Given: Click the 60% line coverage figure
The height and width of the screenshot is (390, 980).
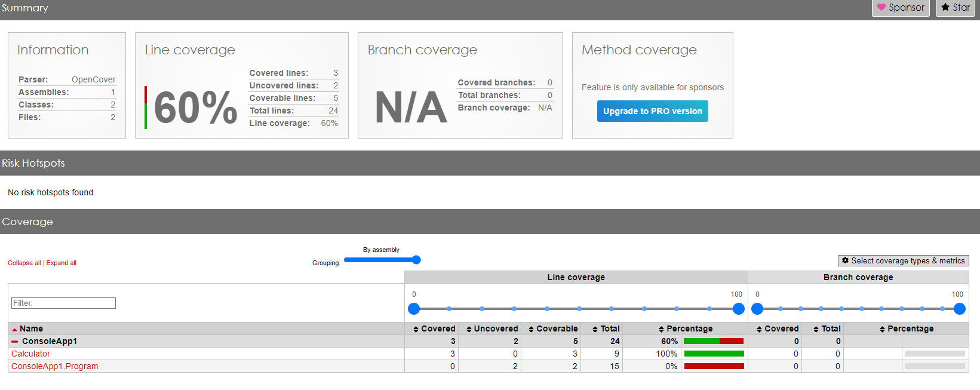Looking at the screenshot, I should click(x=196, y=108).
